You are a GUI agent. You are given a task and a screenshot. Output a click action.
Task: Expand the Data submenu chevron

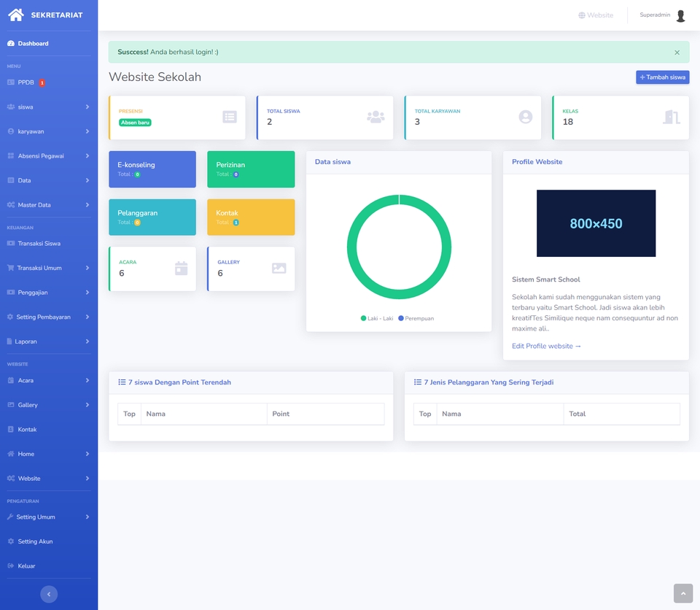coord(87,180)
